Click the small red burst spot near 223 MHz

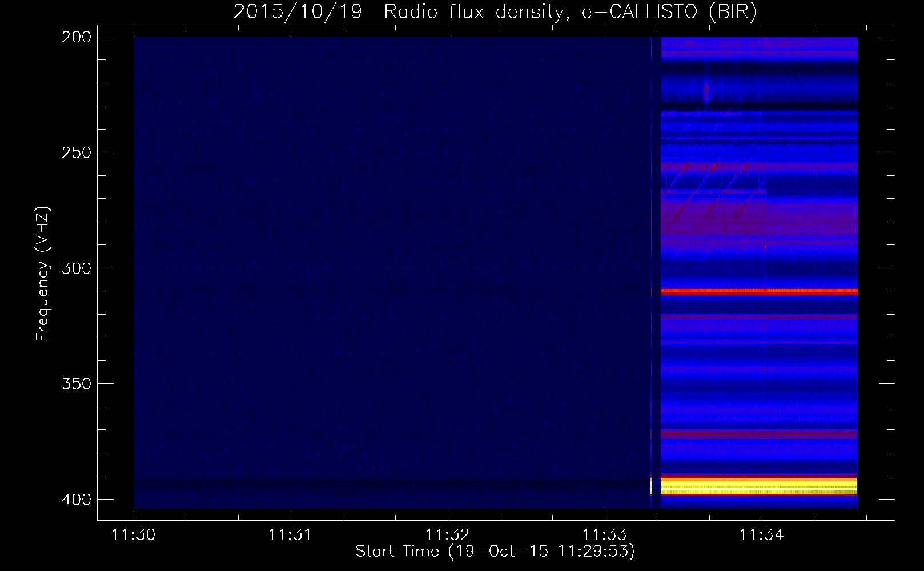coord(706,91)
